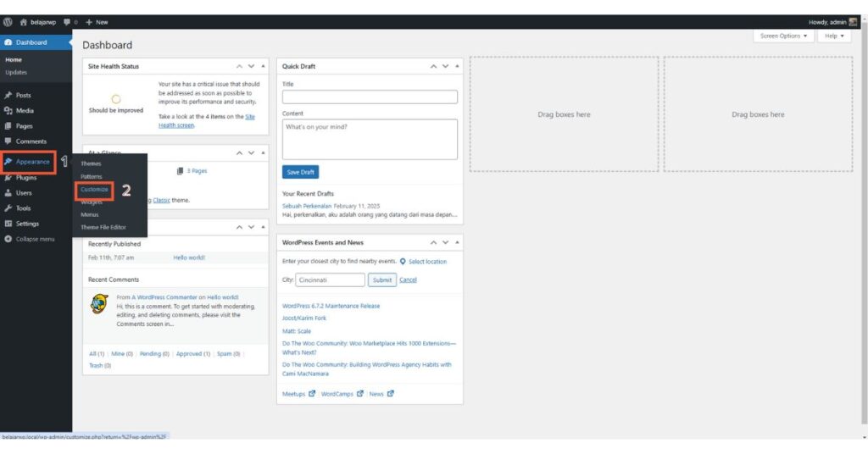Screen dimensions: 868x454
Task: Click the external link icon after News
Action: 390,394
